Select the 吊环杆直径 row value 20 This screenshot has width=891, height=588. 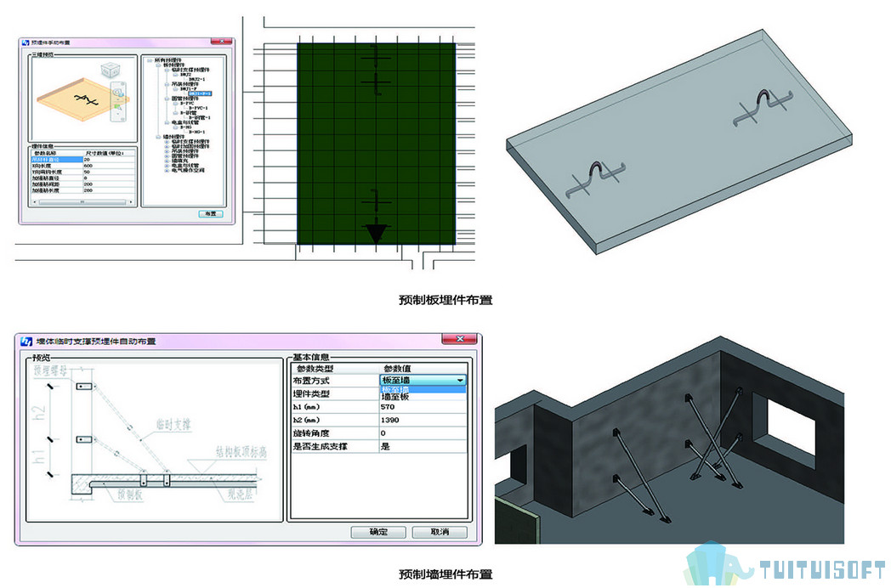pyautogui.click(x=109, y=160)
